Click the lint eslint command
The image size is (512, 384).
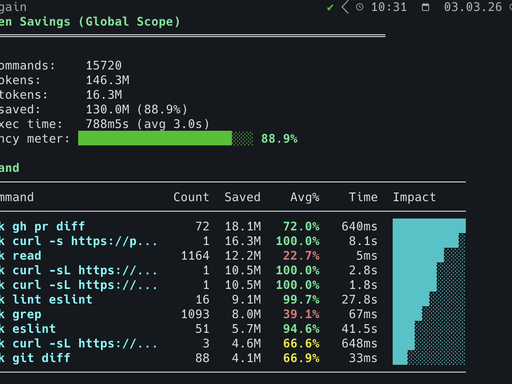pos(52,299)
